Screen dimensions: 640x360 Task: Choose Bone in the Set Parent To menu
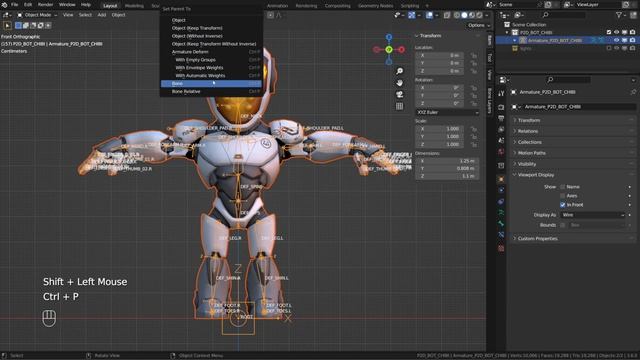[x=211, y=84]
